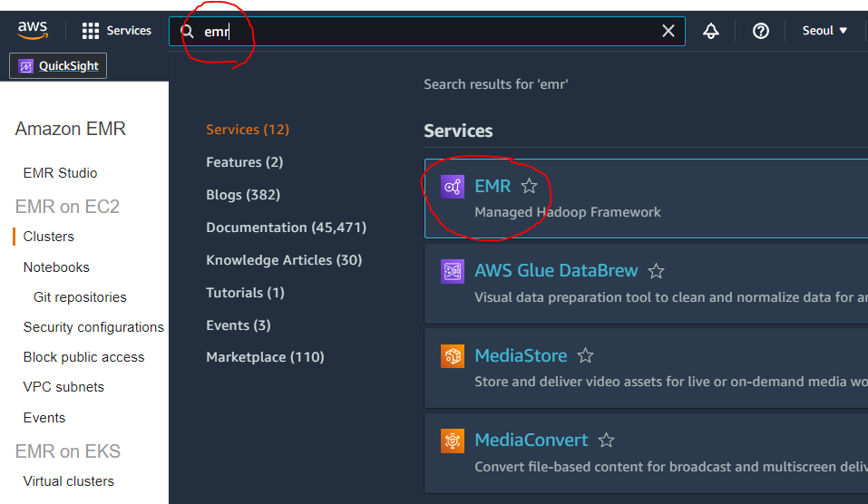
Task: Open EMR Studio in sidebar
Action: (x=61, y=173)
